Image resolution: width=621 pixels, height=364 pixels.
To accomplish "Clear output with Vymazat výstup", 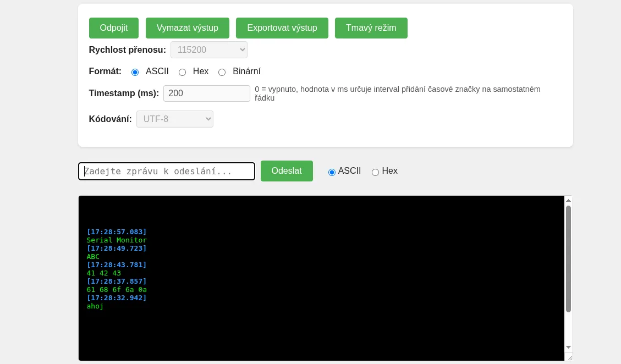I will pos(187,28).
